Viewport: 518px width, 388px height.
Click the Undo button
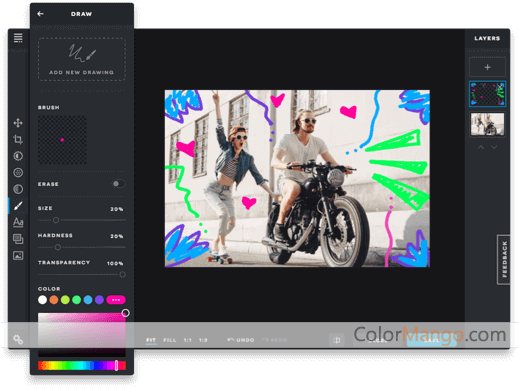pos(241,340)
